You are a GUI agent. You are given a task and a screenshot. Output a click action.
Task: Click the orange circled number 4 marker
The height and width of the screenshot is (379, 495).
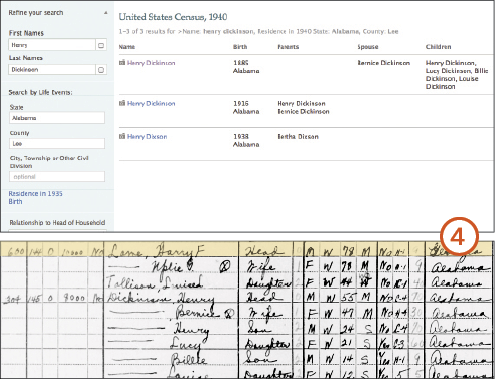(459, 237)
